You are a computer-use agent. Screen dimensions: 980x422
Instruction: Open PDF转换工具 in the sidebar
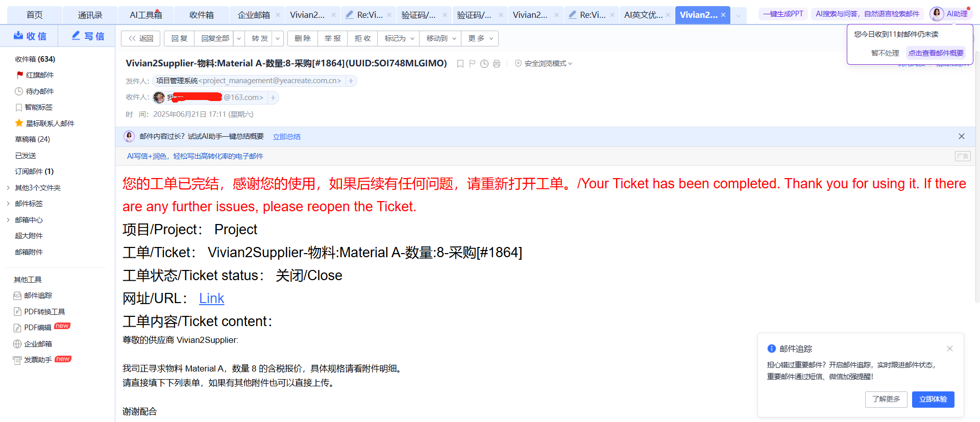pos(44,311)
